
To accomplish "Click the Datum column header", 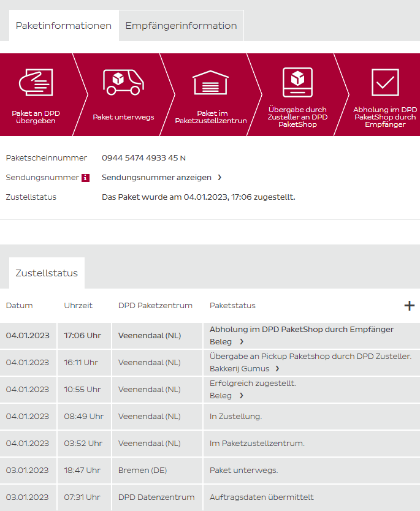I will point(20,306).
